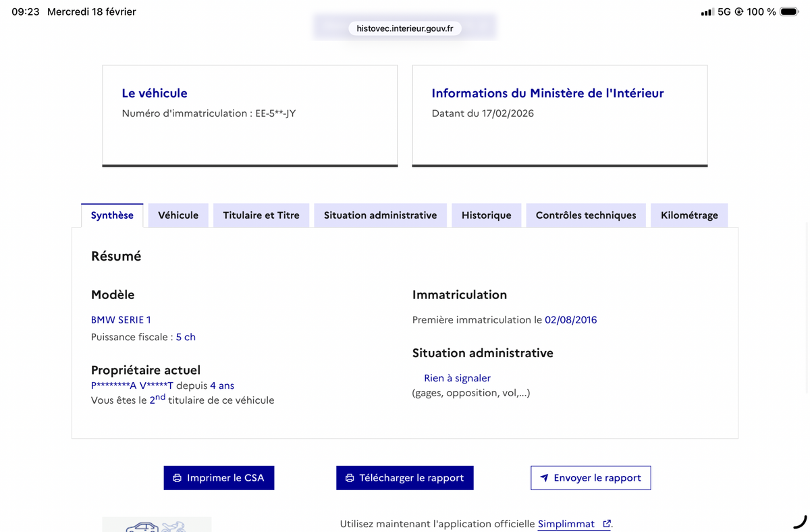Viewport: 810px width, 532px height.
Task: Open the Contrôles techniques tab
Action: coord(586,215)
